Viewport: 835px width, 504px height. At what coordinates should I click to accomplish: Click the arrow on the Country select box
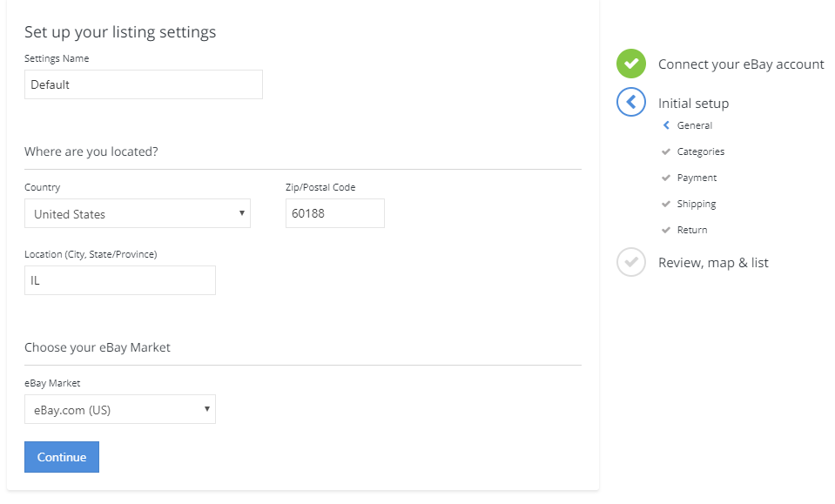click(x=241, y=214)
